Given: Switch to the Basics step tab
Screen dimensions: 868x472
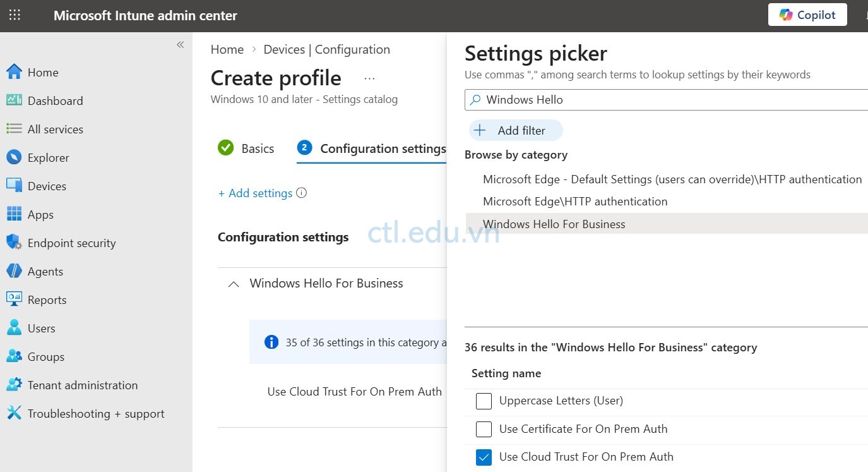Looking at the screenshot, I should pyautogui.click(x=246, y=148).
